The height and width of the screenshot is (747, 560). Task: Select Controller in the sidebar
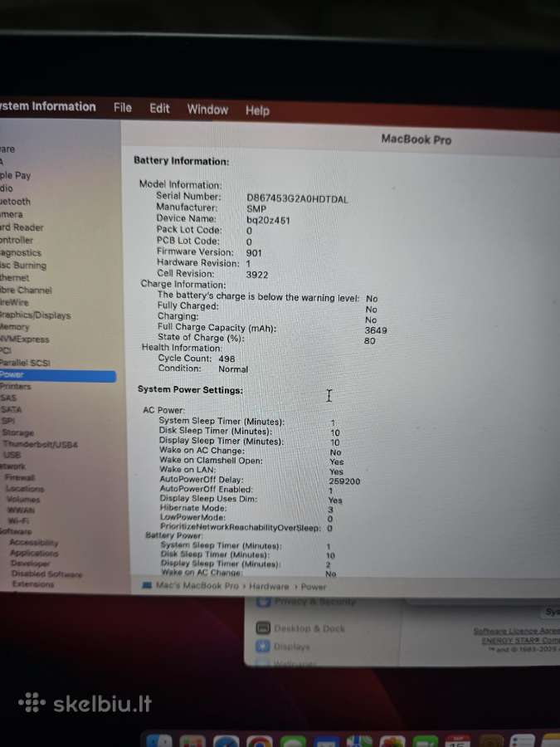click(17, 240)
